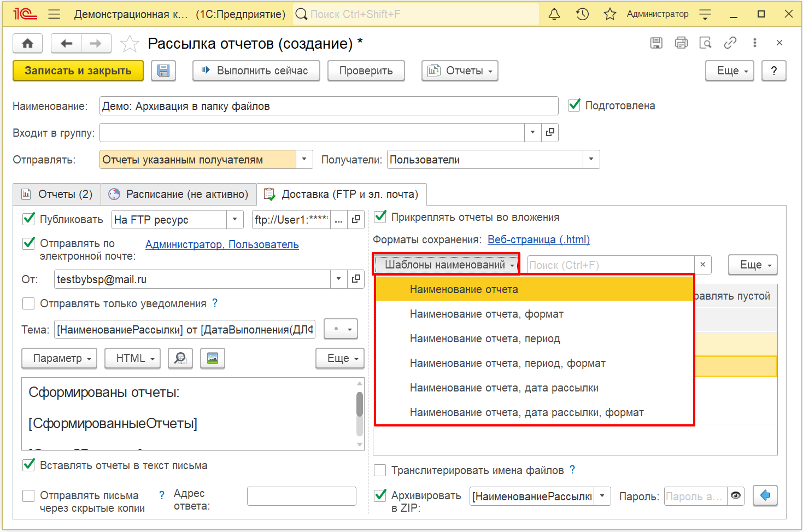Open the print preview icon
This screenshot has width=803, height=532.
click(706, 43)
